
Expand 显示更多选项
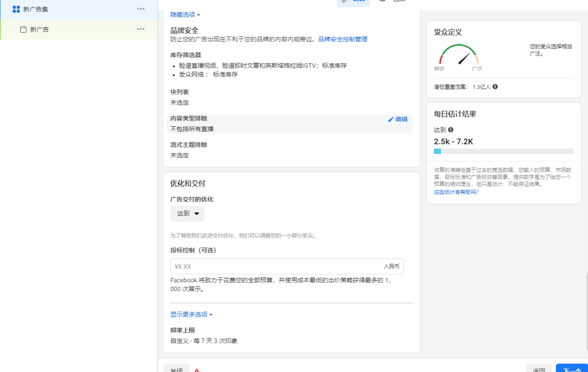[191, 314]
